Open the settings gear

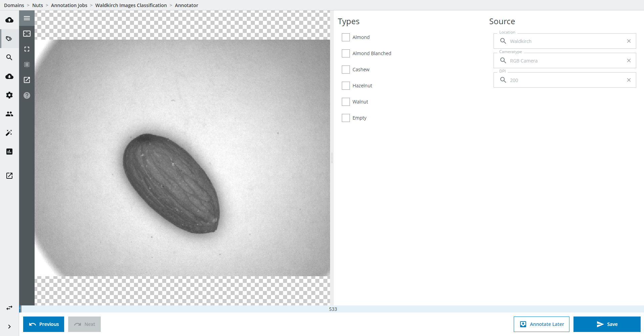pyautogui.click(x=9, y=95)
